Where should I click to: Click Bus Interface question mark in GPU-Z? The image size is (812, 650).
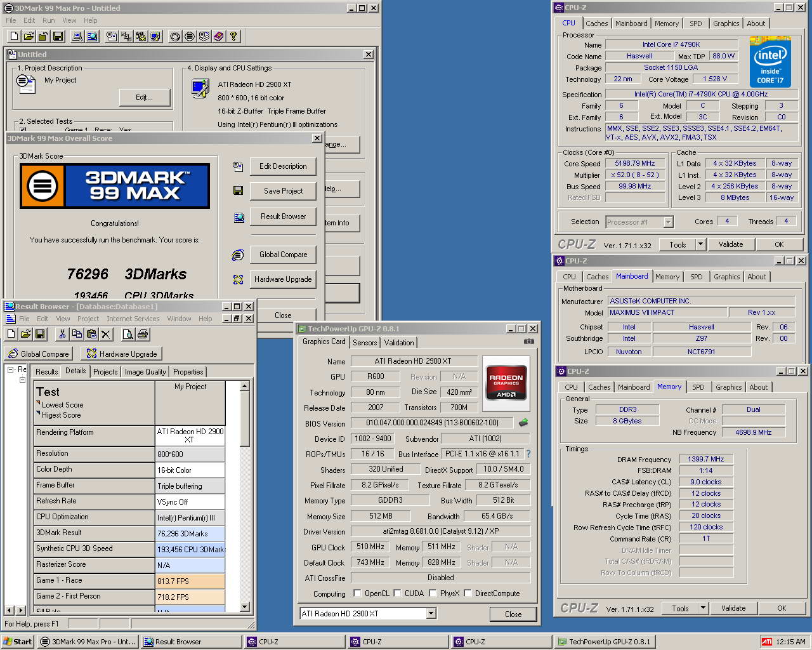(528, 454)
